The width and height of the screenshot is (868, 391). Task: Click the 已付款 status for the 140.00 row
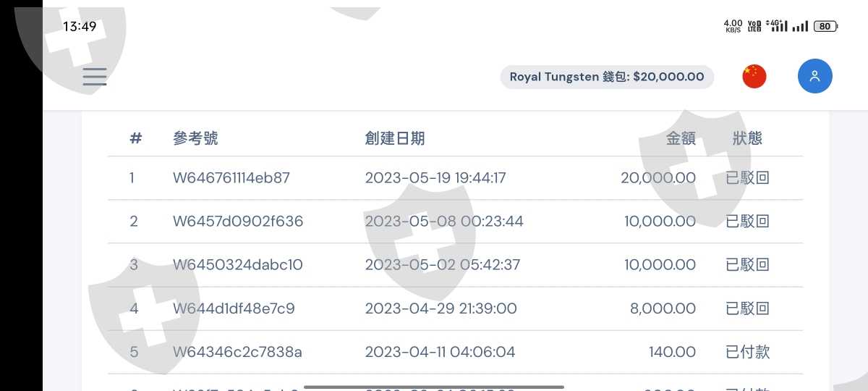(747, 352)
